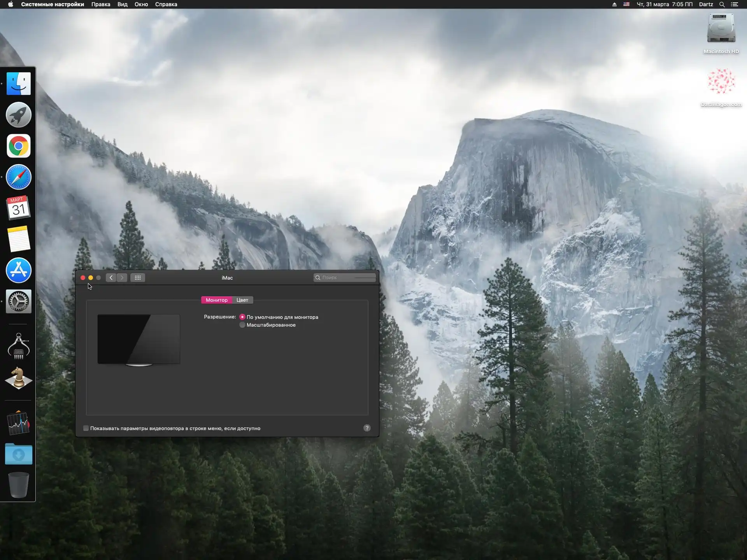Open the Apple menu
This screenshot has height=560, width=747.
[11, 4]
